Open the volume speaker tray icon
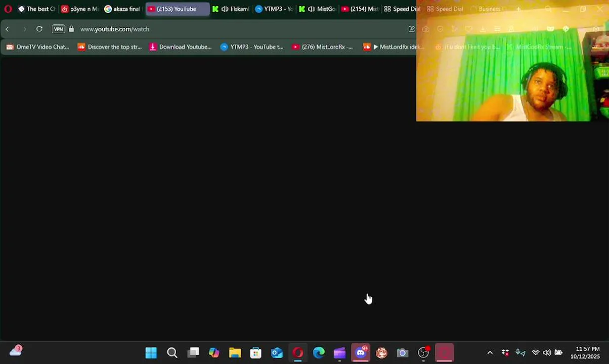The height and width of the screenshot is (364, 609). [547, 353]
